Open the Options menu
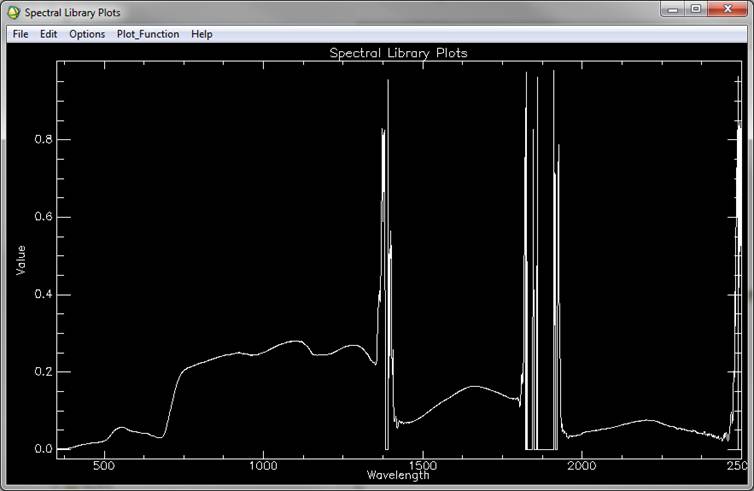754x491 pixels. point(87,34)
